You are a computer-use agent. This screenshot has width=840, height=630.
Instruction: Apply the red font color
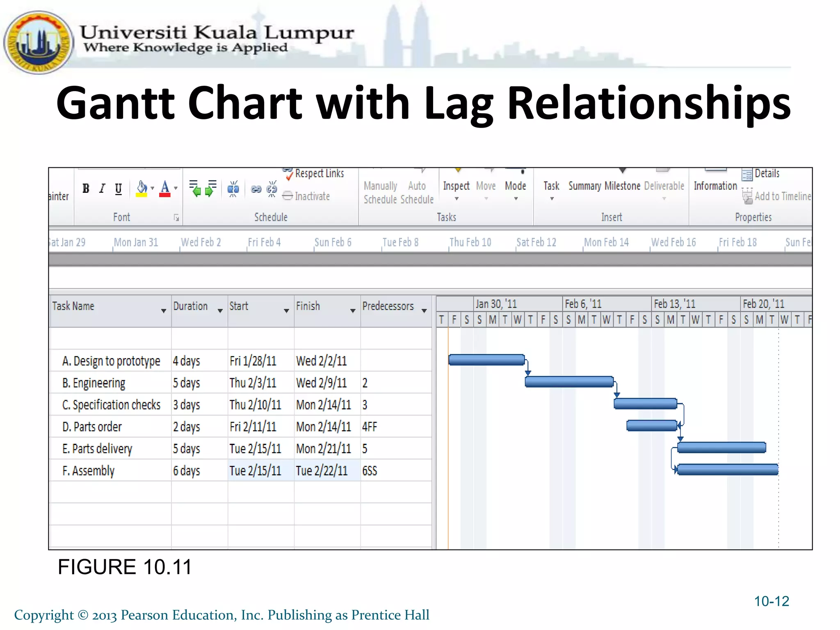point(165,189)
